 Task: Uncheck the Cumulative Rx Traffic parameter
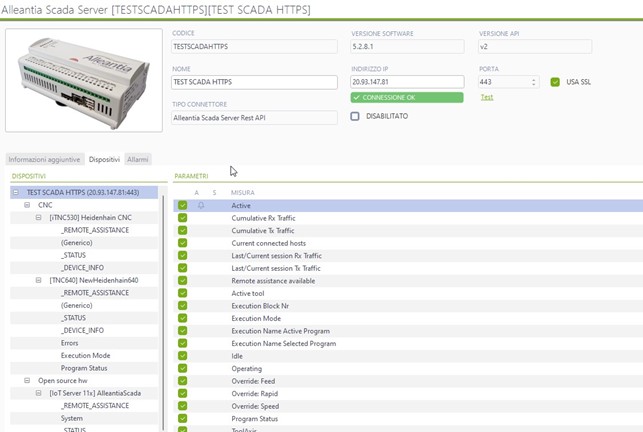point(182,218)
